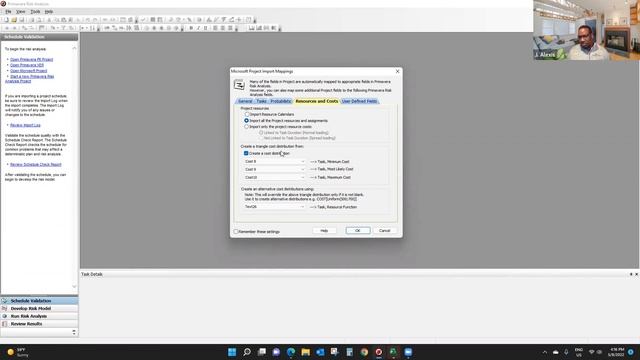The width and height of the screenshot is (640, 360).
Task: Click the align center toolbar icon
Action: [x=223, y=28]
